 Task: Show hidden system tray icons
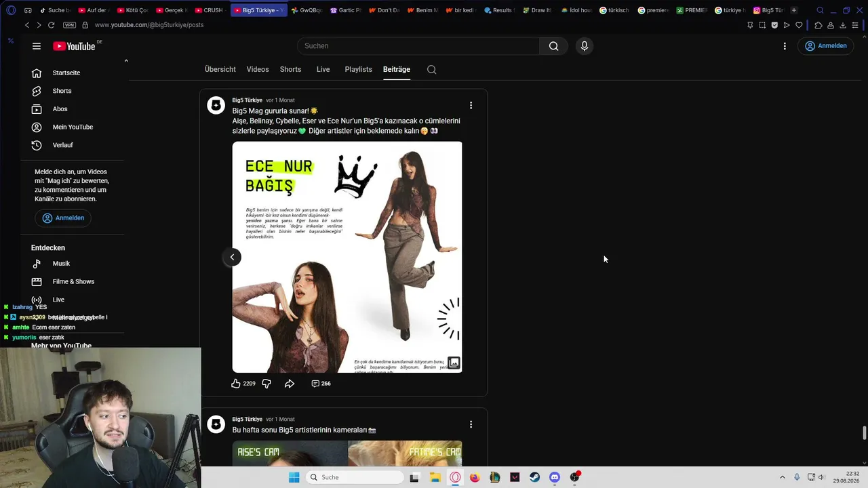coord(782,477)
